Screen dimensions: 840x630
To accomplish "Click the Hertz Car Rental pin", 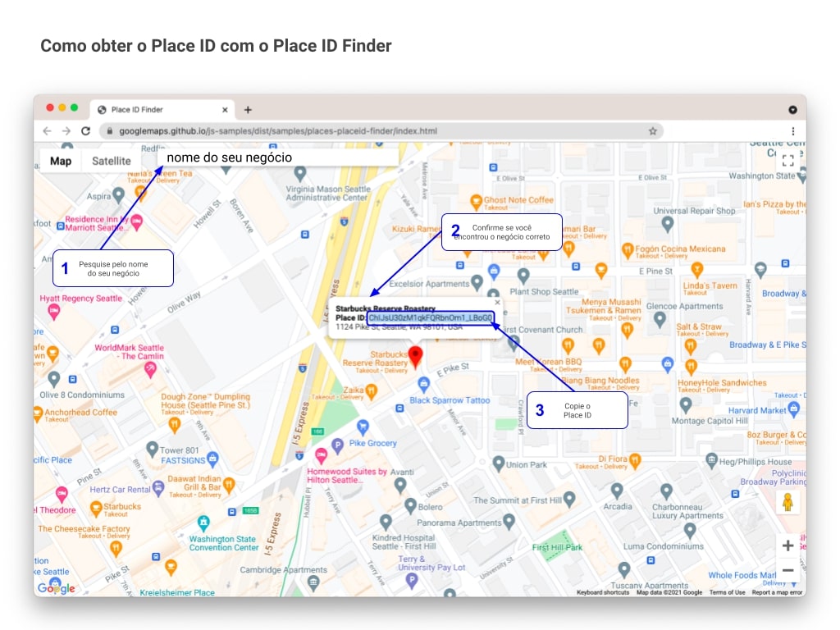I will (158, 487).
